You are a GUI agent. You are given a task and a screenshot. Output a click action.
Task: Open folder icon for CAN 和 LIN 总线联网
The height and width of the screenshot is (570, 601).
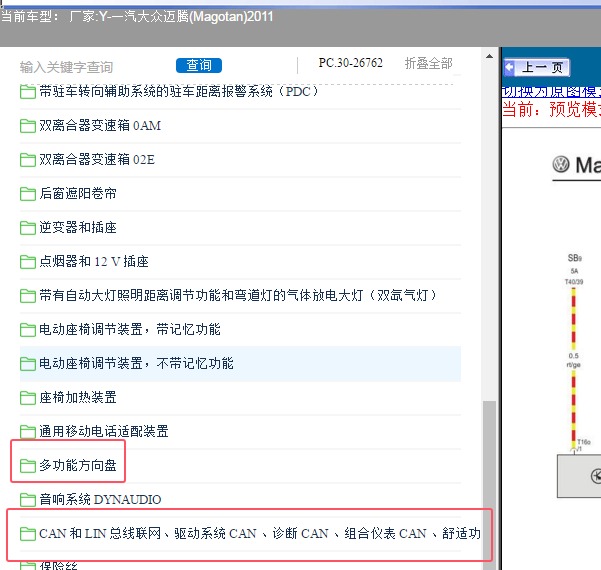[28, 534]
